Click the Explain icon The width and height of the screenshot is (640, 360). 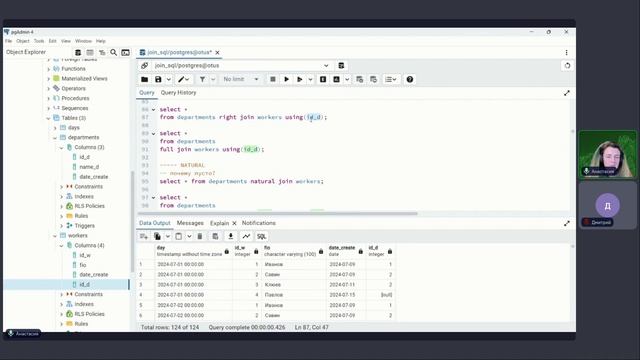tap(323, 79)
